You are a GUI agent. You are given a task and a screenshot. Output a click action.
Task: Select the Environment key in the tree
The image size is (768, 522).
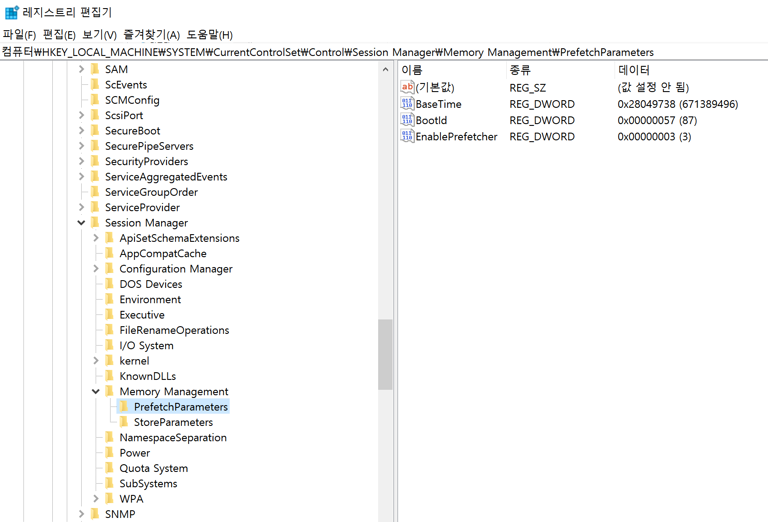[x=150, y=300]
